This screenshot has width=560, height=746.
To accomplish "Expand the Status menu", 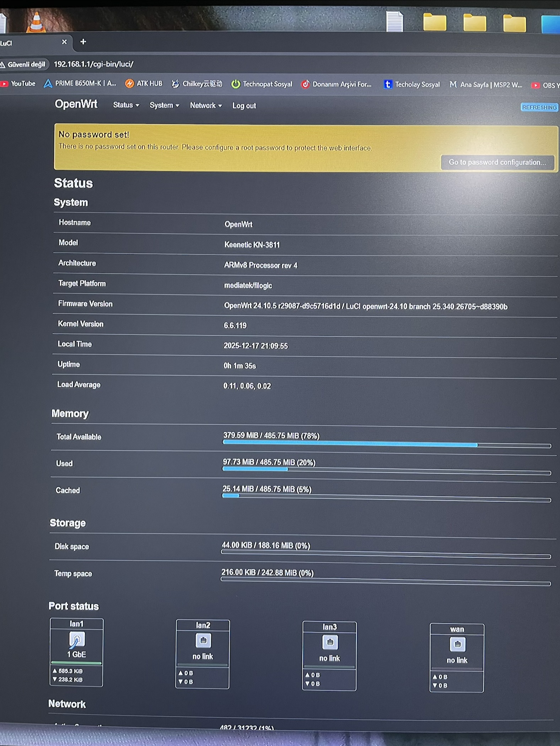I will pyautogui.click(x=126, y=105).
